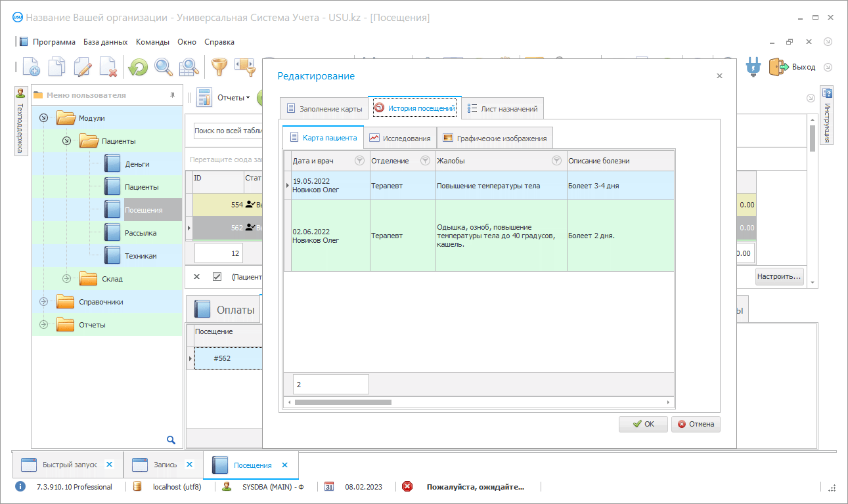Screen dimensions: 848x504
Task: Open filter for Дата и врач column
Action: coord(359,161)
